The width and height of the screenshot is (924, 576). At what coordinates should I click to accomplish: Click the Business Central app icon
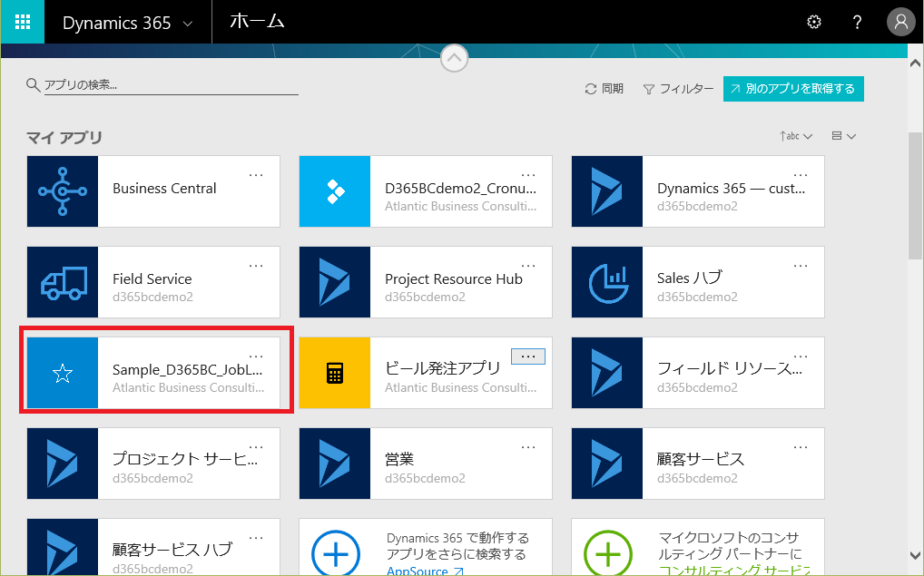pyautogui.click(x=63, y=191)
